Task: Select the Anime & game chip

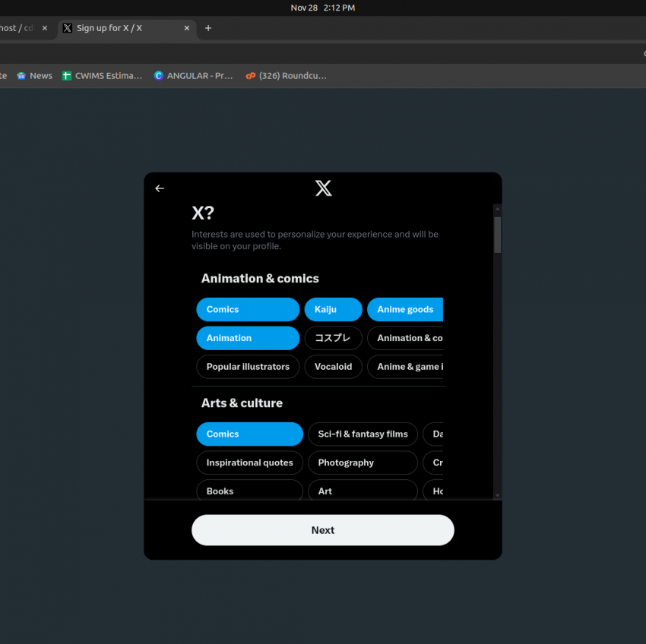Action: 405,367
